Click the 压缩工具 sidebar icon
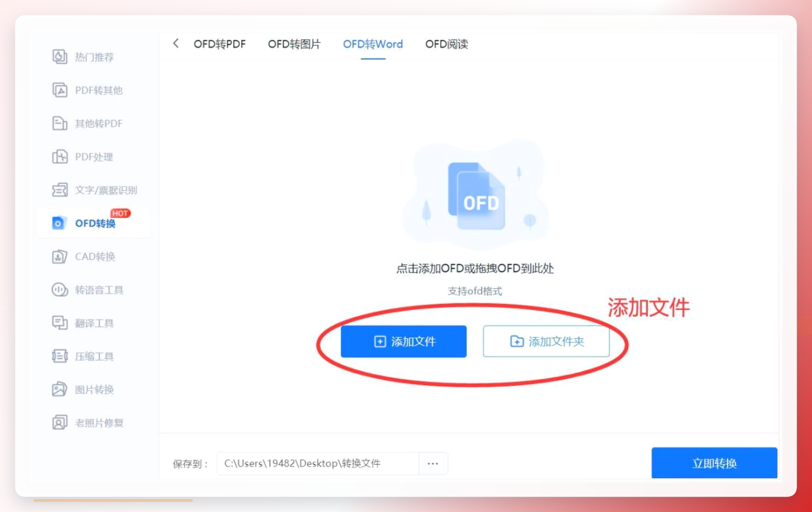Screen dimensions: 812x512 coord(60,356)
